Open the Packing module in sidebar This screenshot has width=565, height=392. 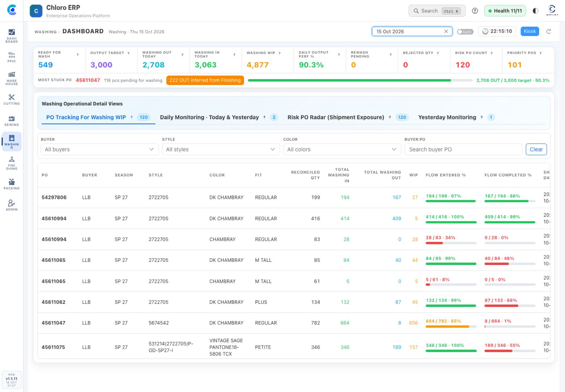[12, 184]
